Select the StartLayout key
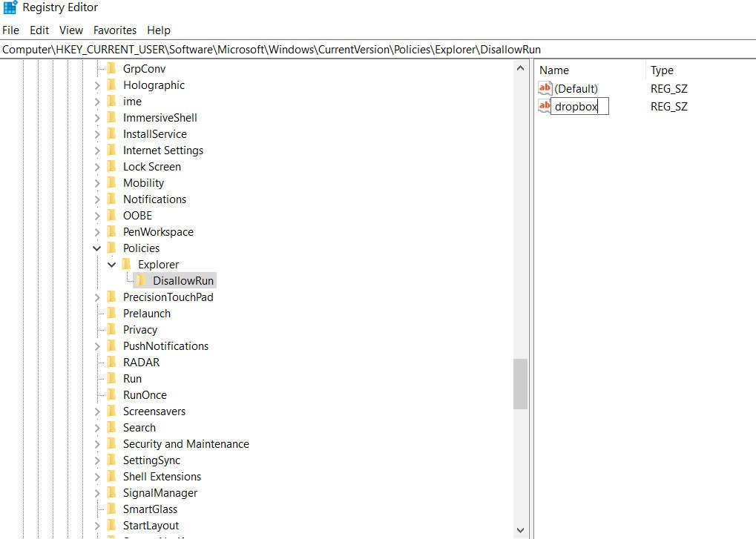 click(151, 526)
